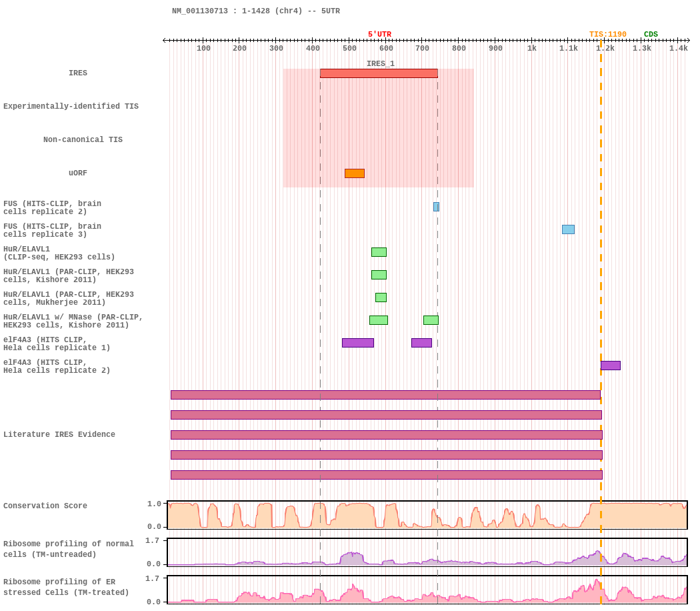Select the HuR/ELAVL1 PAR-CLIP Kishore 2011 green bar
Viewport: 700px width, 611px height.
pos(379,275)
